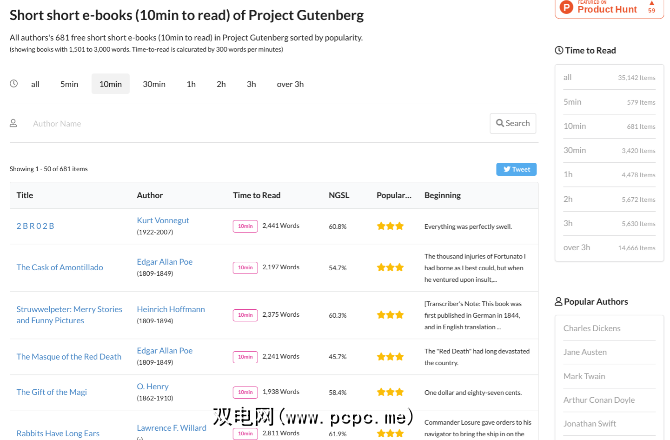The height and width of the screenshot is (440, 670).
Task: Click the Search button
Action: tap(513, 123)
